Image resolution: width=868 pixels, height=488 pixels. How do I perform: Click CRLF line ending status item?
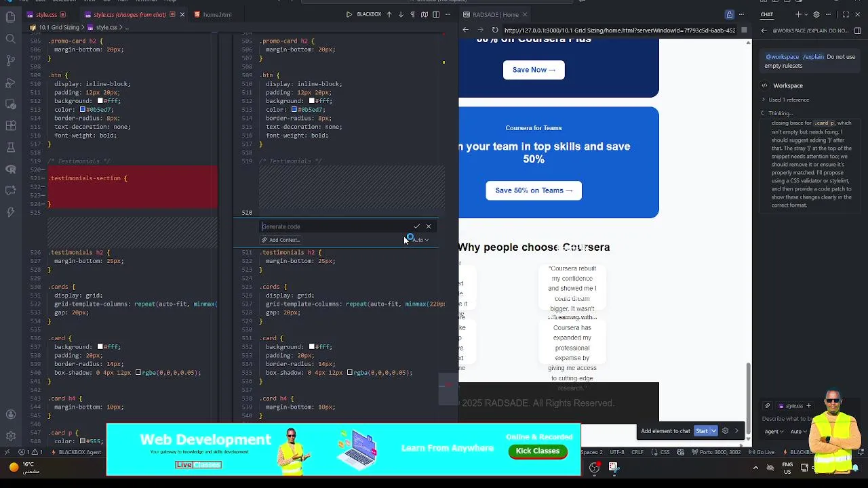[x=637, y=452]
